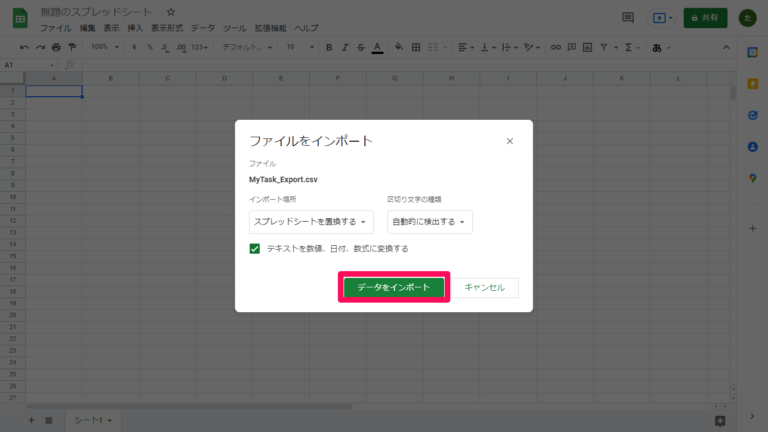Open the 123 number format dropdown
768x432 pixels.
[199, 48]
